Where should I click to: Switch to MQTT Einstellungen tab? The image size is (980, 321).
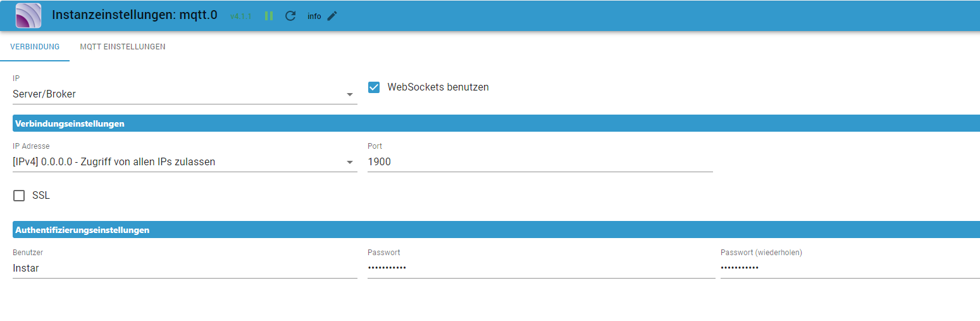[123, 47]
